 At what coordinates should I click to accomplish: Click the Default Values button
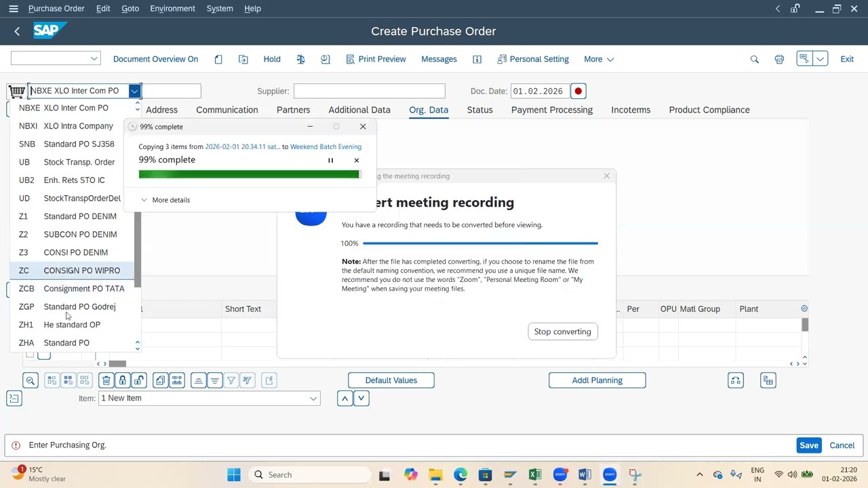coord(391,380)
